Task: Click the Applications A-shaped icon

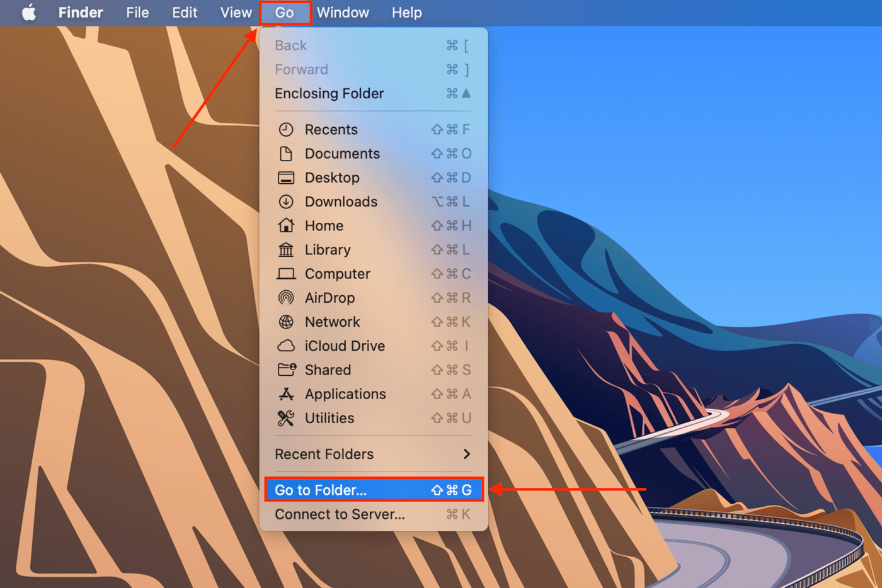Action: click(286, 394)
